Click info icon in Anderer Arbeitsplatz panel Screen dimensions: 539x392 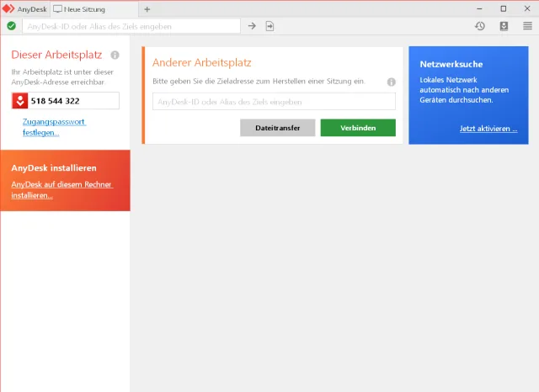(391, 82)
